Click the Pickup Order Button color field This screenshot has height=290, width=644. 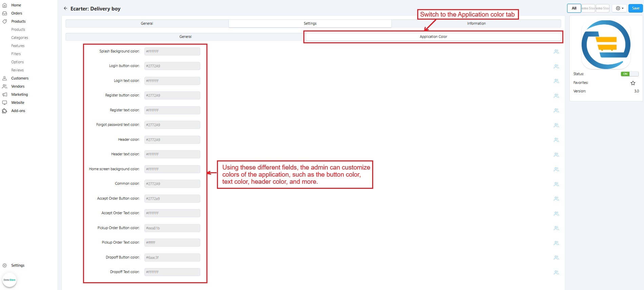[172, 228]
